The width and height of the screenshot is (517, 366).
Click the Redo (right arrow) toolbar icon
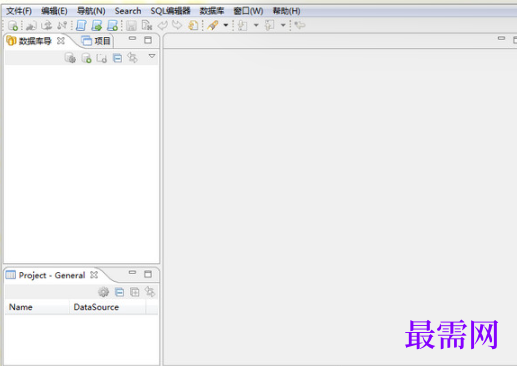[177, 25]
